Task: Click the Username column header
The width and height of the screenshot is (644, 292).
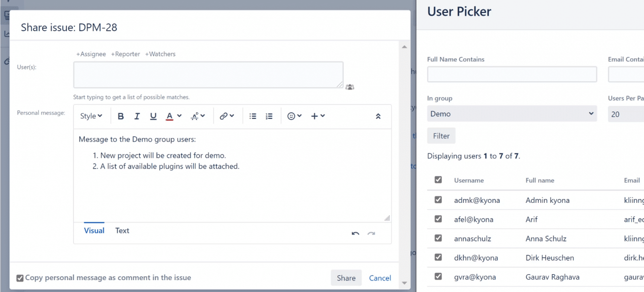Action: [469, 181]
